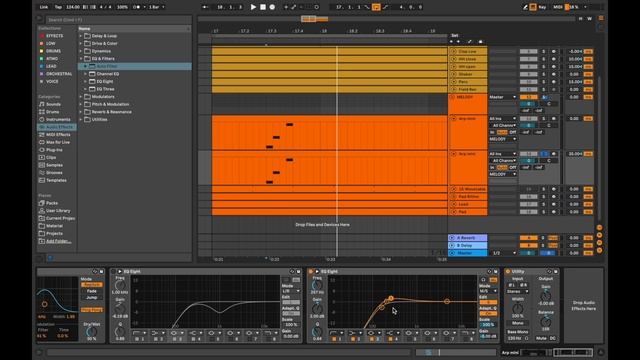The height and width of the screenshot is (360, 640).
Task: Toggle computer MIDI keyboard icon
Action: (x=533, y=7)
